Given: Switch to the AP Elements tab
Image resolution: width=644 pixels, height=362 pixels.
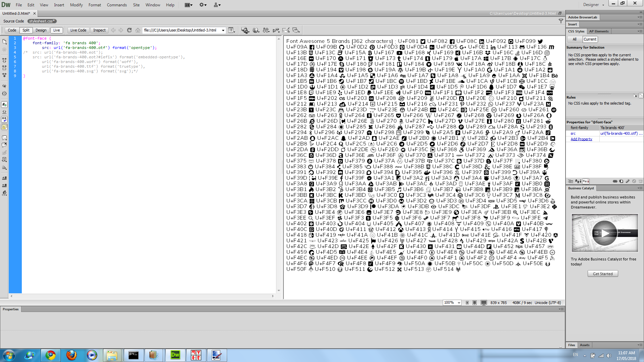Looking at the screenshot, I should click(599, 31).
